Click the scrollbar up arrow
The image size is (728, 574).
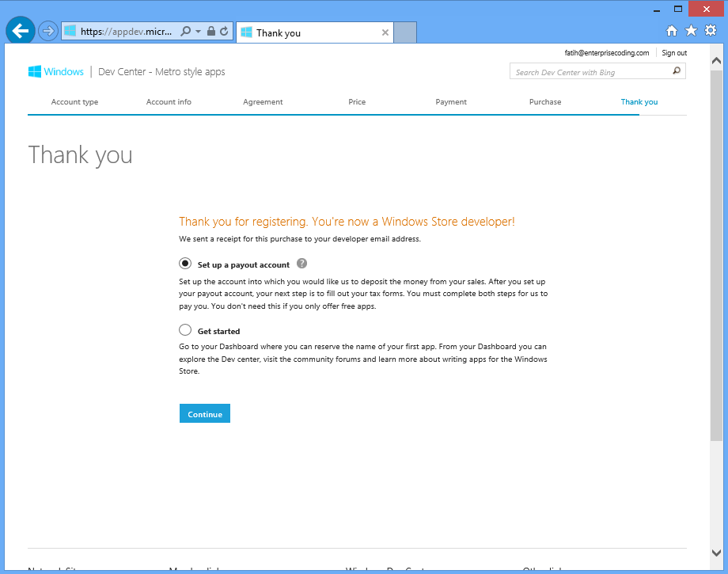pyautogui.click(x=716, y=60)
